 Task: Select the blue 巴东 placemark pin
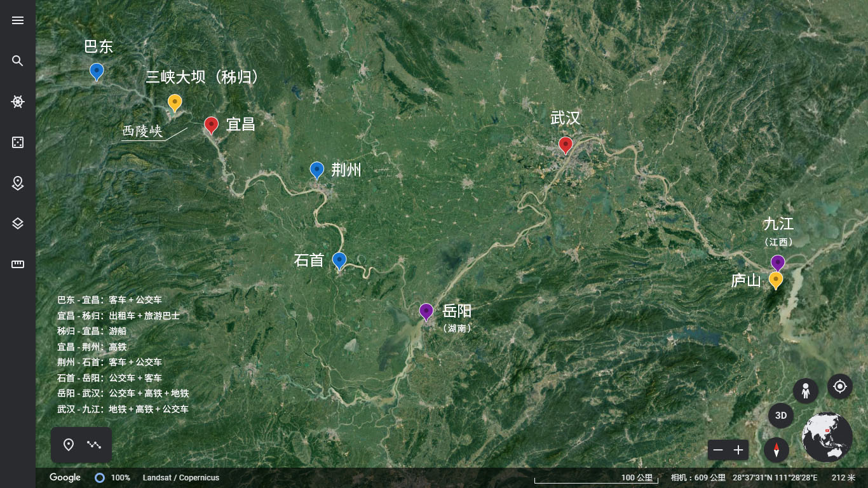tap(97, 72)
